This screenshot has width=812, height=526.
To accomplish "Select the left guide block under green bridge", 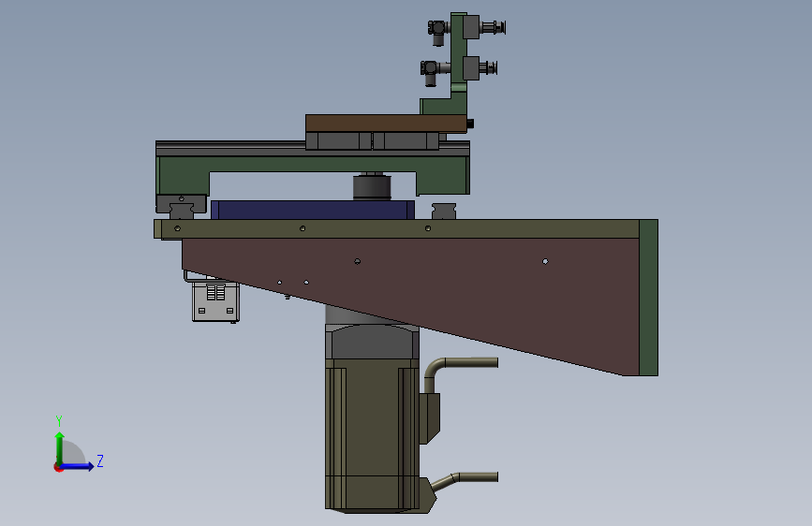I will [182, 206].
